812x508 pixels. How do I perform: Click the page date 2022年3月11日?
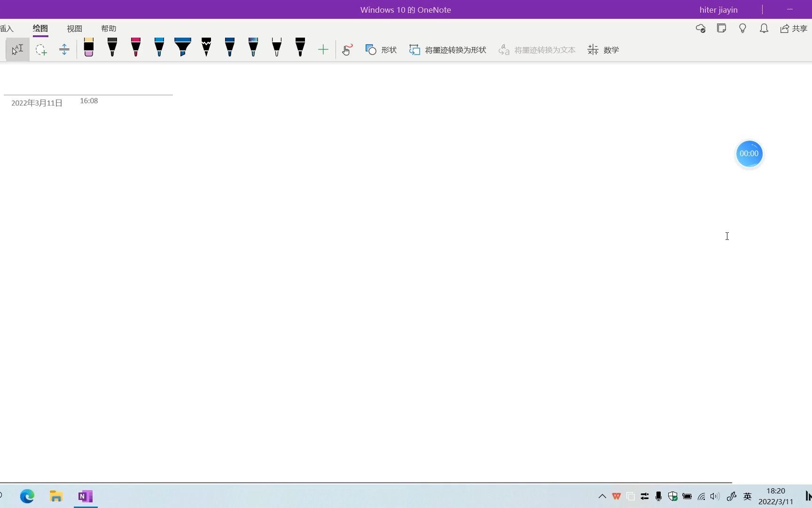point(37,103)
